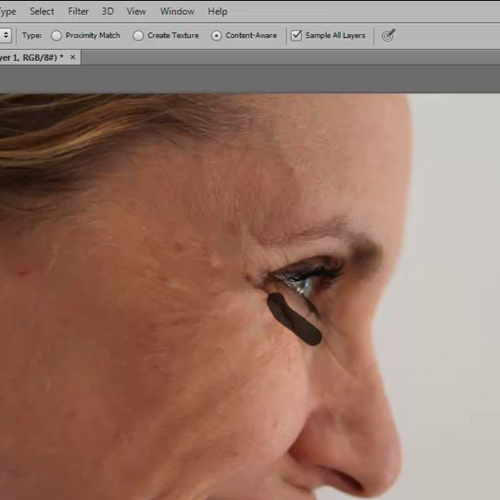Open the View menu
The width and height of the screenshot is (500, 500).
pos(136,11)
